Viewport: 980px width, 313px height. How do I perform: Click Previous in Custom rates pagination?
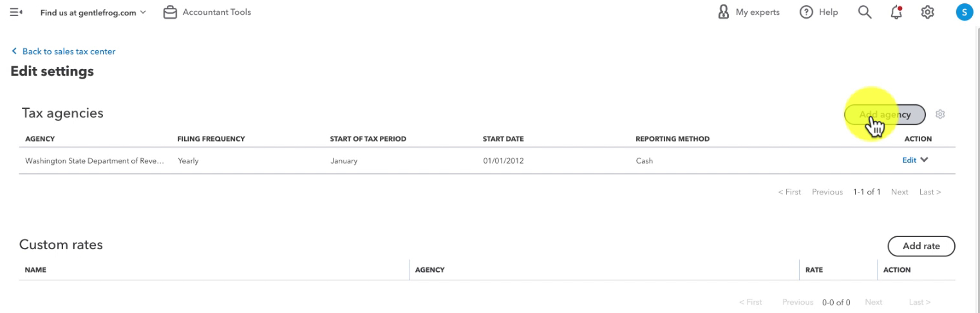(x=799, y=301)
